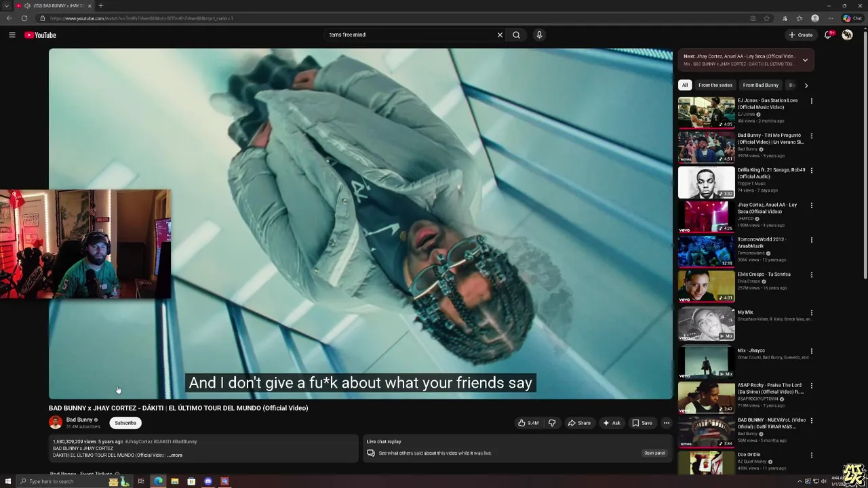Open 'TomorrowWorld 2013 - AraabMuzik' title
Screen dimensions: 868x488
[762, 243]
